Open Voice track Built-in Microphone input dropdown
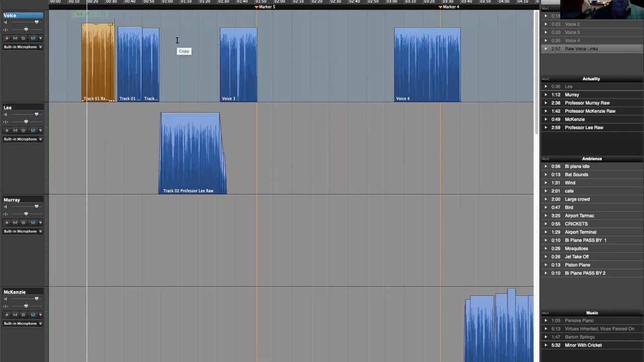 [23, 47]
